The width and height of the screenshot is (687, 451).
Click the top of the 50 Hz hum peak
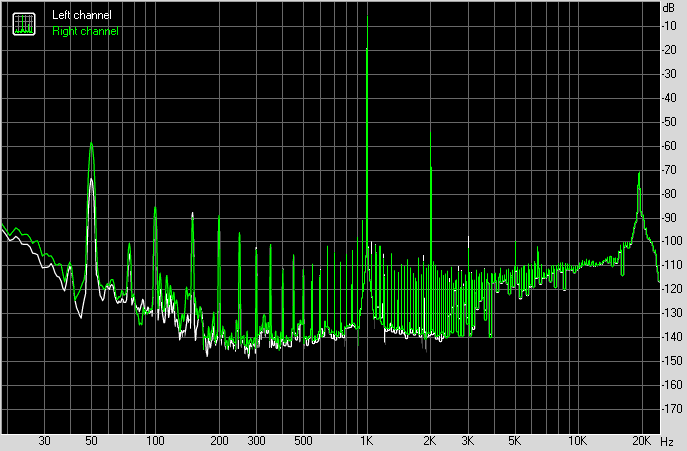(x=91, y=143)
